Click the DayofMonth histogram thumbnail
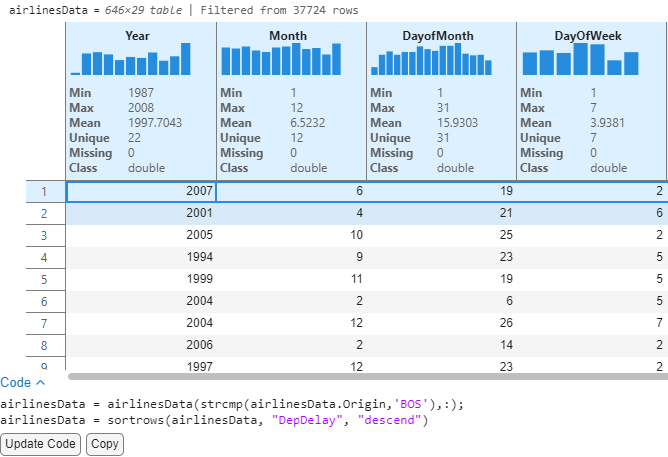 click(x=432, y=60)
